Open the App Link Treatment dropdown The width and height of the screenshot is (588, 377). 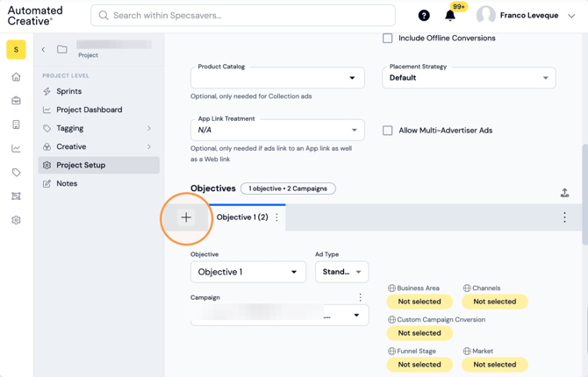pos(277,130)
